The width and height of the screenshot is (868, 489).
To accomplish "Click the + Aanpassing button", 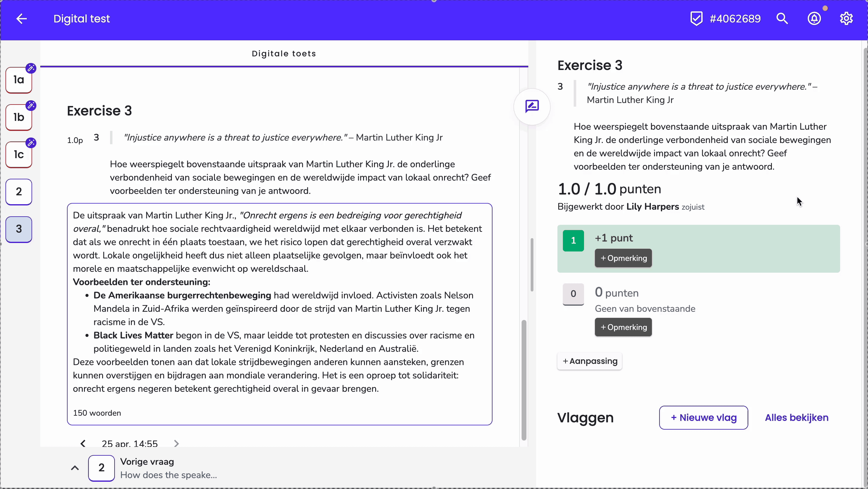I will tap(590, 361).
